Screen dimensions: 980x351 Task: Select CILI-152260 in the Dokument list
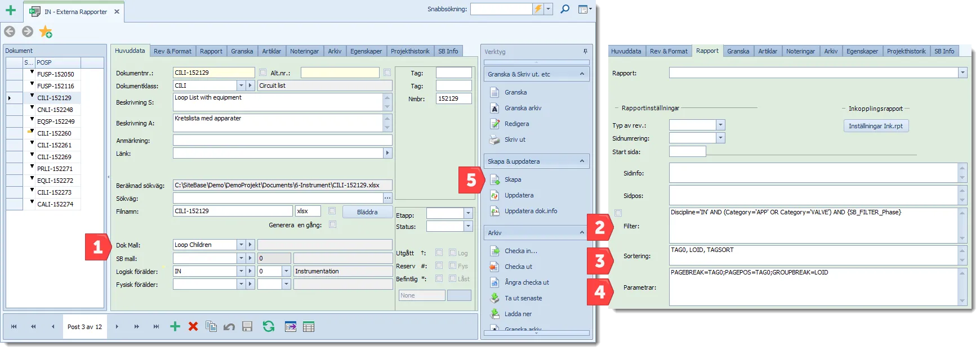pyautogui.click(x=54, y=133)
